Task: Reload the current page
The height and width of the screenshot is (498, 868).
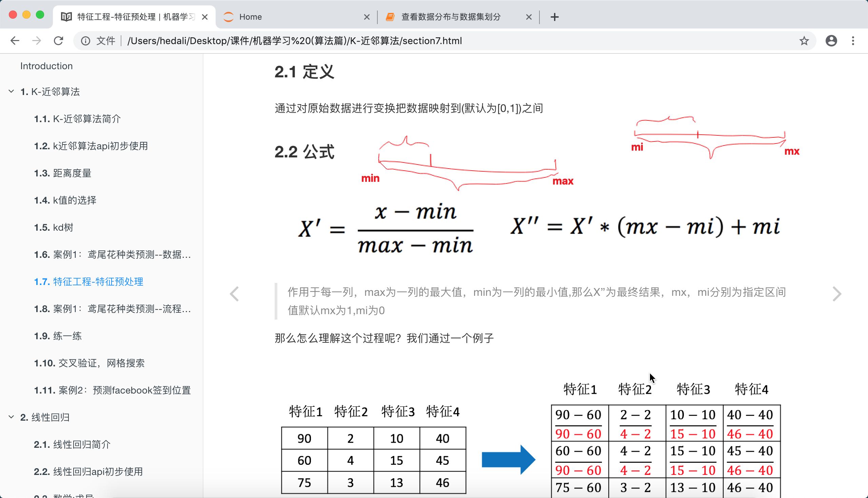Action: pyautogui.click(x=58, y=41)
